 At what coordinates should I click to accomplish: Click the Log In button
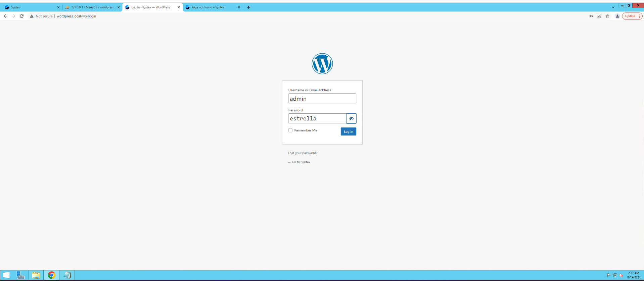[x=348, y=131]
